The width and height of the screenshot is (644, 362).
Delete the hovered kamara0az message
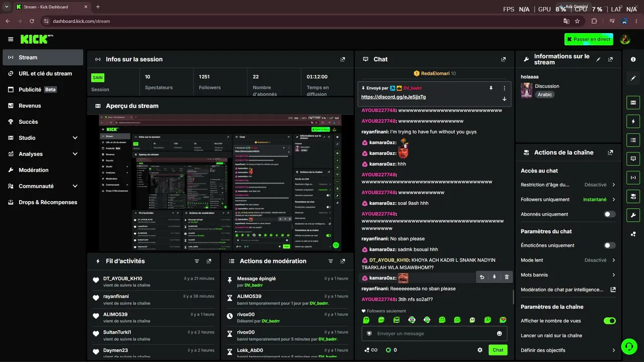[x=507, y=277]
